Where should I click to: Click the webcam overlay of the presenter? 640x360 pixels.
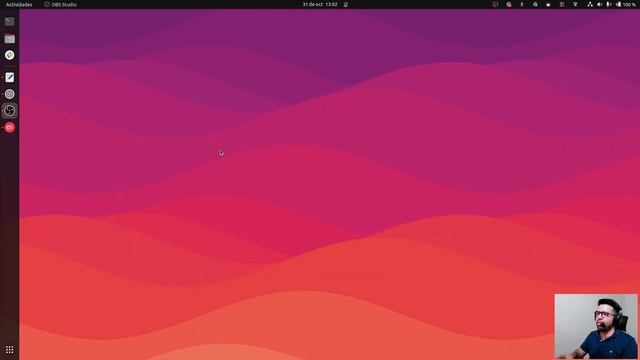[596, 326]
